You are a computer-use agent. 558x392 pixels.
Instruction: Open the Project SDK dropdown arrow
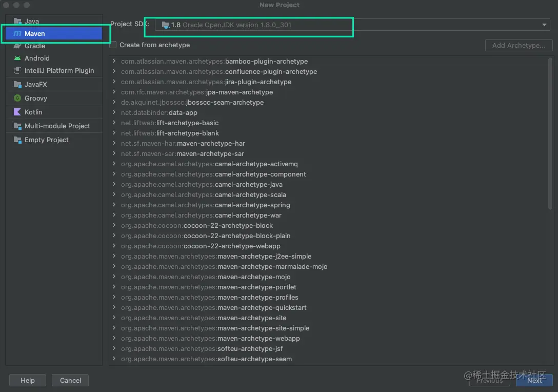coord(544,25)
